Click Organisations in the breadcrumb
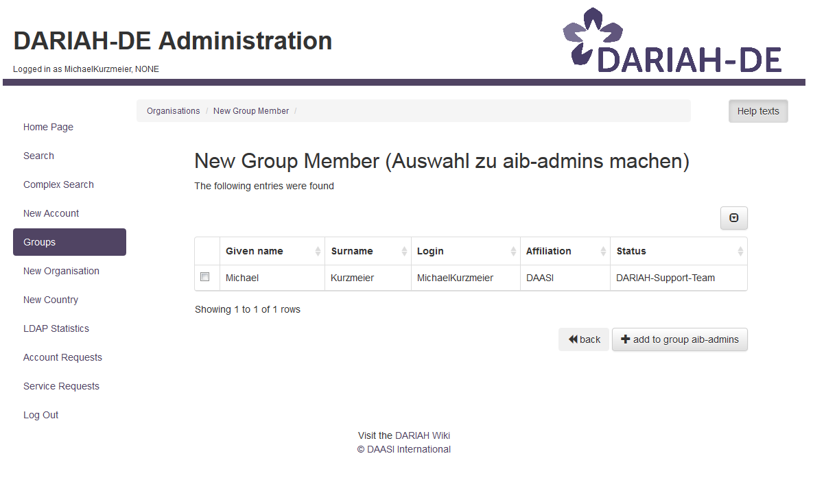The image size is (813, 504). point(173,111)
